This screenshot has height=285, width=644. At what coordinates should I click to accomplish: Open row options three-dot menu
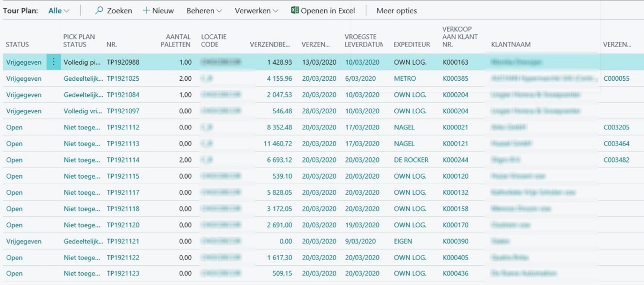coord(53,62)
